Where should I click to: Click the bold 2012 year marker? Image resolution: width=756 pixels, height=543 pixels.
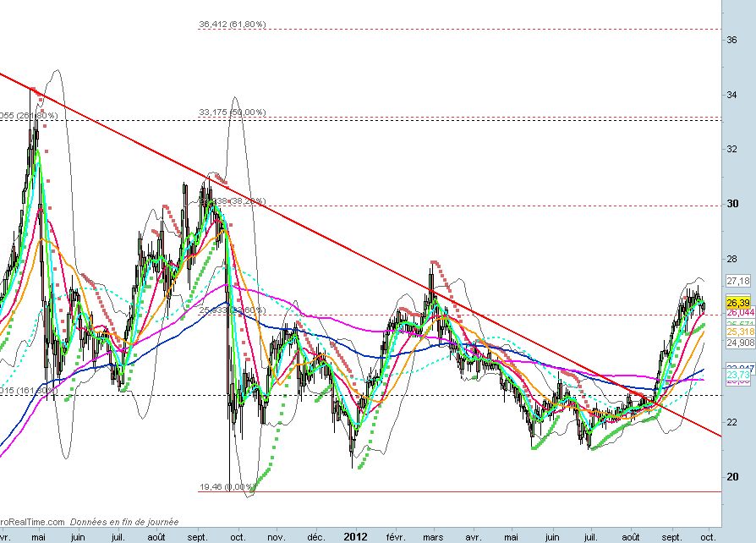355,536
